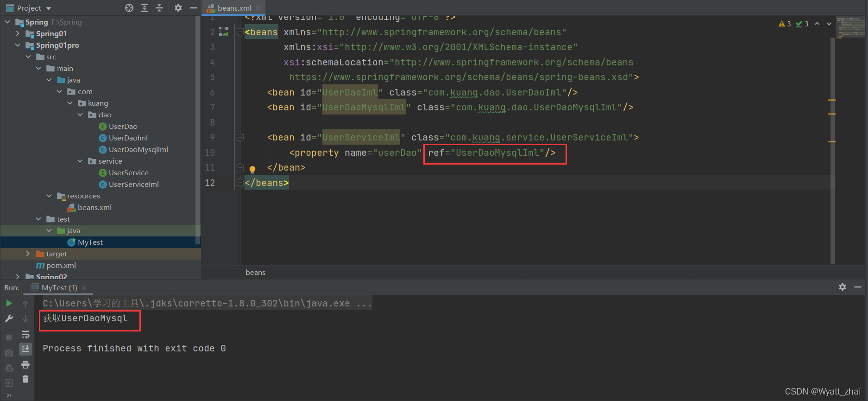This screenshot has width=868, height=401.
Task: Select the MyTest (1) run tab
Action: click(x=59, y=287)
